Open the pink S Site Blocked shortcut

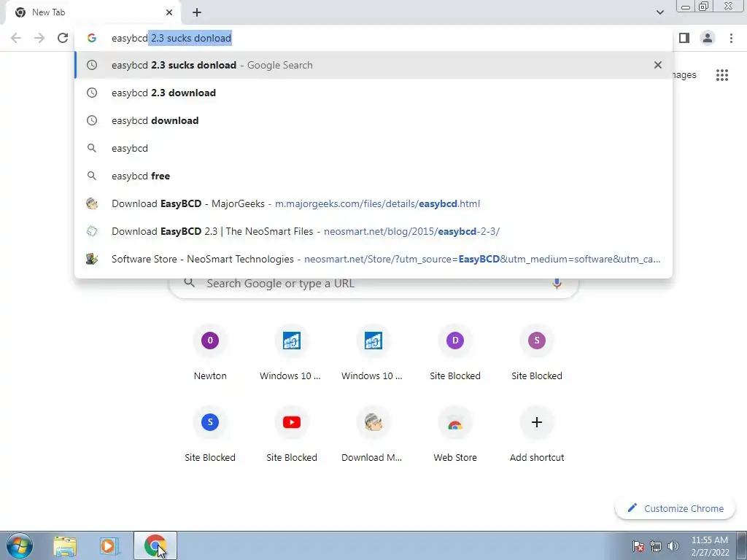[537, 352]
